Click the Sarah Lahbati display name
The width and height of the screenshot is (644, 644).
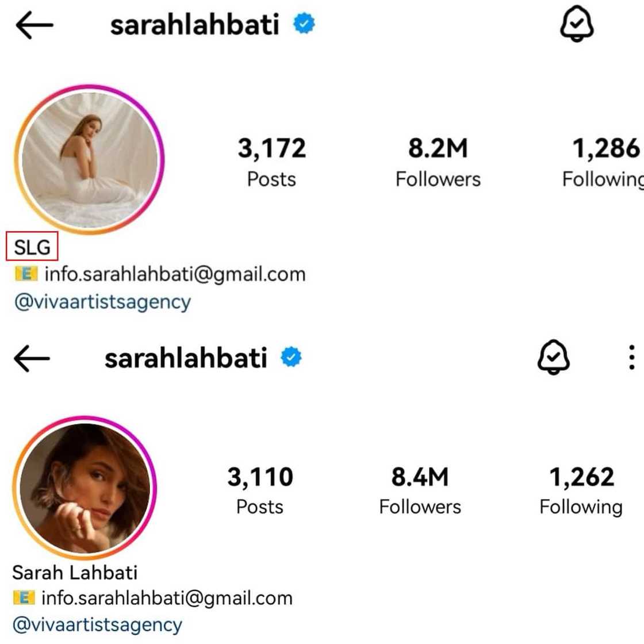coord(75,573)
